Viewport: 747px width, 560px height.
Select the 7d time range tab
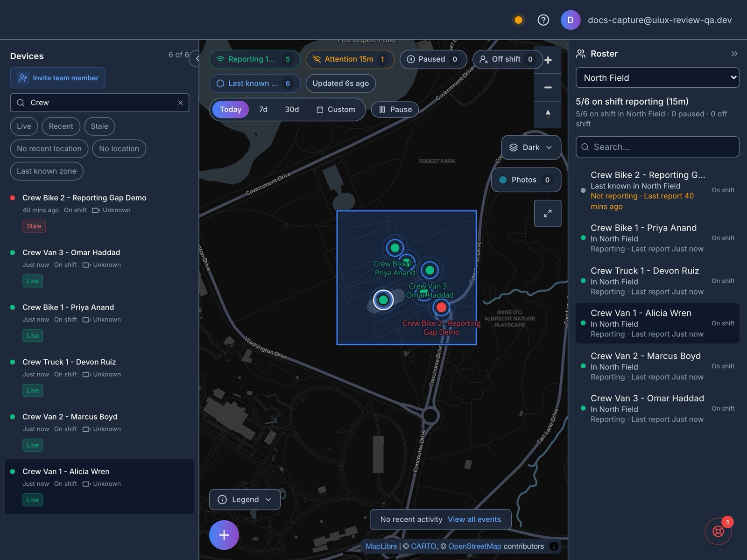(263, 110)
